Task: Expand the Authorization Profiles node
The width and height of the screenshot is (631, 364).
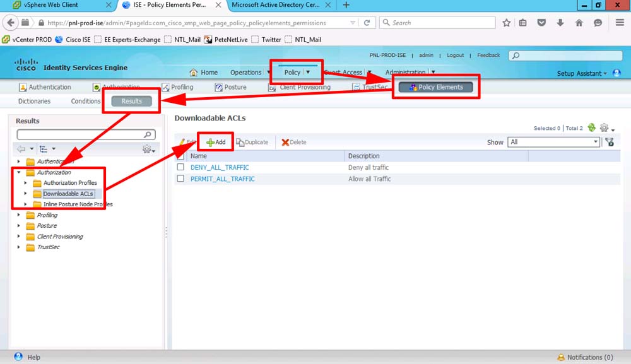Action: pyautogui.click(x=26, y=182)
